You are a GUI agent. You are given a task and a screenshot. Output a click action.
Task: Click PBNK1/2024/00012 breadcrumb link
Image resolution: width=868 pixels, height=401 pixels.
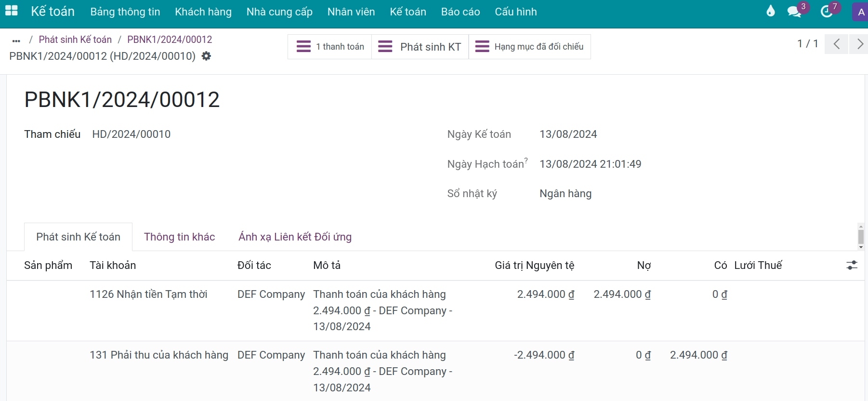[x=170, y=40]
